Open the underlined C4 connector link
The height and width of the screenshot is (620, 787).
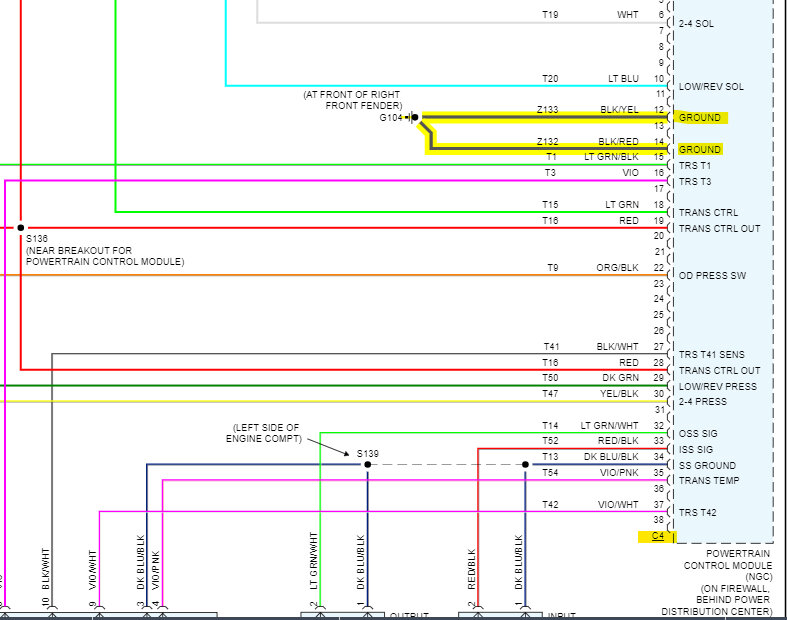click(658, 536)
